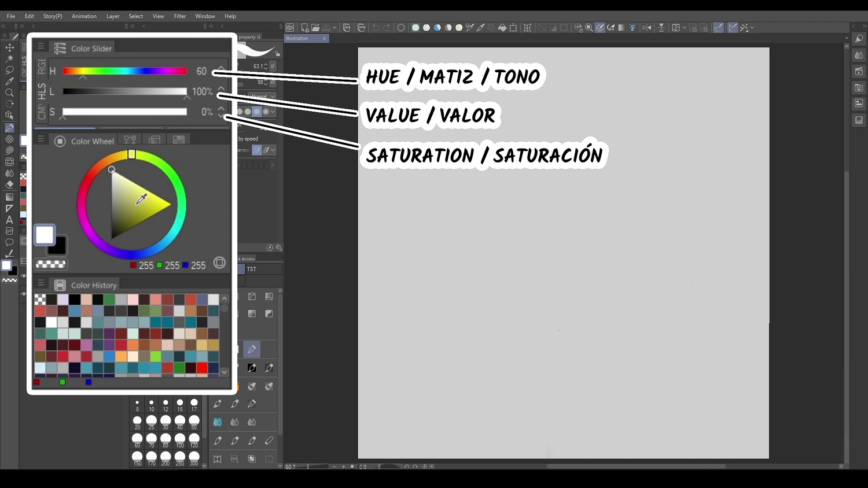Open sub tool detail with the wrench icon
The width and height of the screenshot is (868, 488).
click(x=279, y=247)
